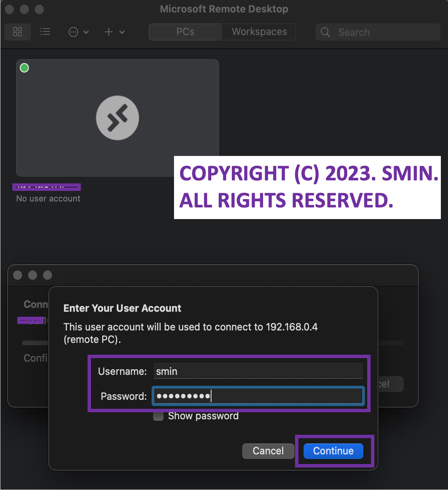Screen dimensions: 448x490
Task: Click the Password field
Action: click(x=258, y=396)
